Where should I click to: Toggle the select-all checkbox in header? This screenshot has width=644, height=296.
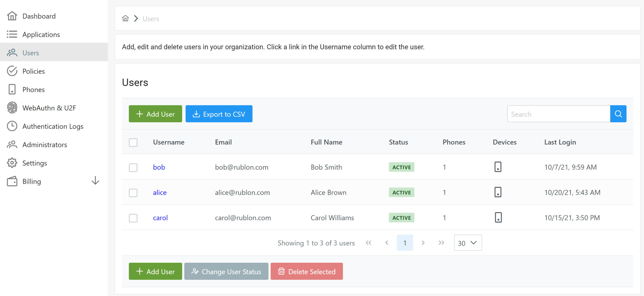point(133,142)
